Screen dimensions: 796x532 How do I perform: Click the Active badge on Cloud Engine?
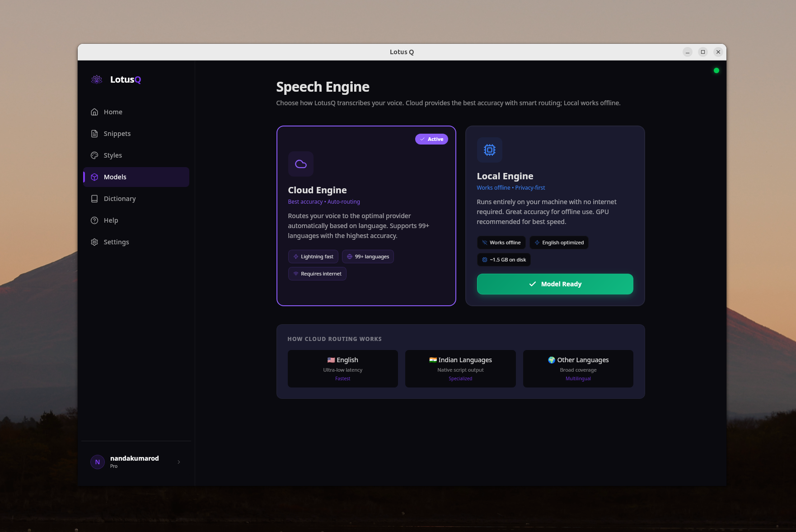431,139
